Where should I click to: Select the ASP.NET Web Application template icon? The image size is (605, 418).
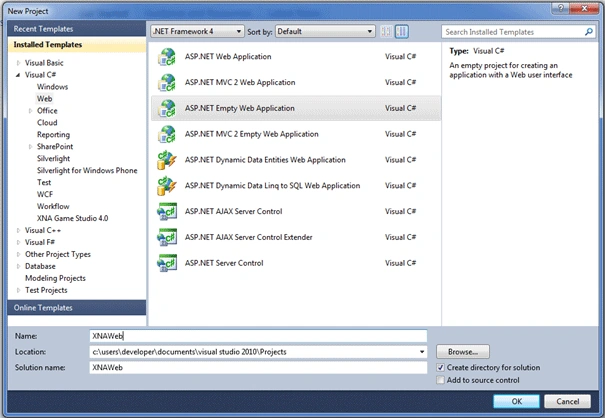coord(167,57)
